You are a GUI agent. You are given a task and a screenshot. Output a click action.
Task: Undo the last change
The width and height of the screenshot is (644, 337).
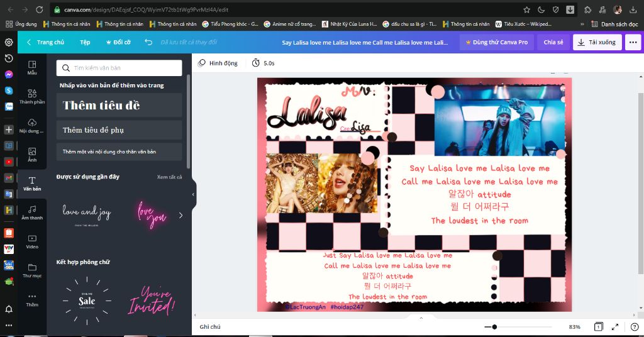pos(148,42)
